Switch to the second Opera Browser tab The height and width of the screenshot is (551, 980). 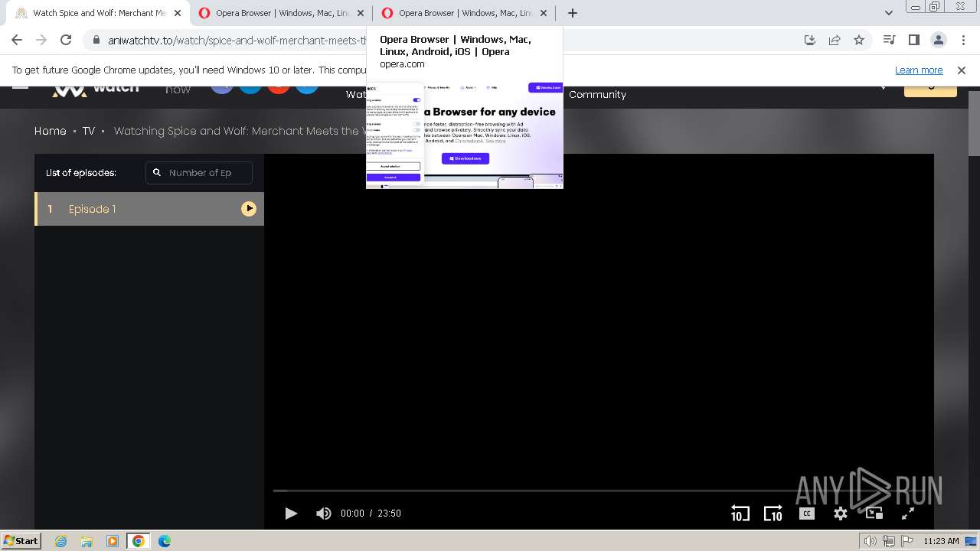pyautogui.click(x=464, y=13)
